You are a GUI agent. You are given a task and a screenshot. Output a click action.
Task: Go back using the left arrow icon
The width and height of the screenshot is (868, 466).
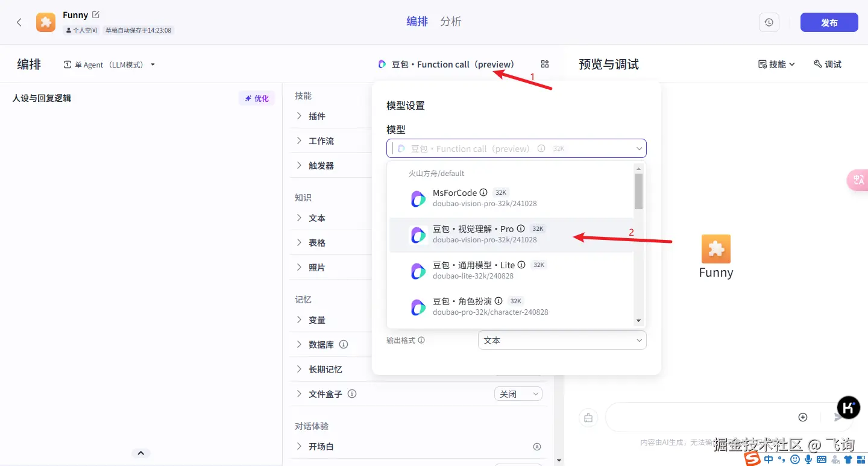(x=19, y=22)
